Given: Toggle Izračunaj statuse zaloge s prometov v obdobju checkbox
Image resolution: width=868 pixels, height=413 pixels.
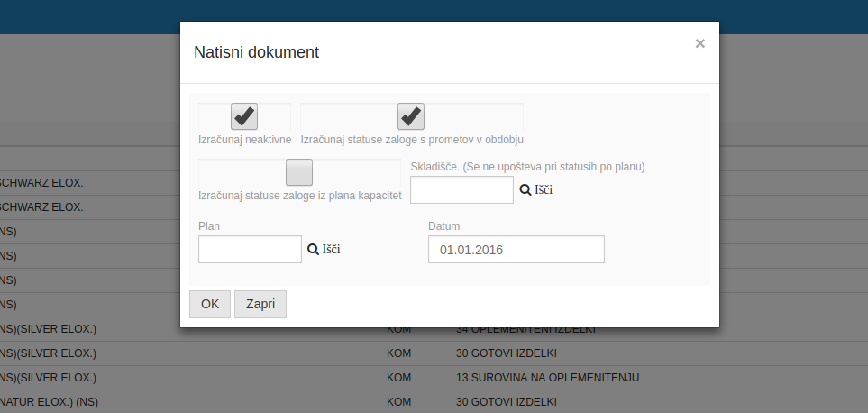Looking at the screenshot, I should pyautogui.click(x=411, y=116).
